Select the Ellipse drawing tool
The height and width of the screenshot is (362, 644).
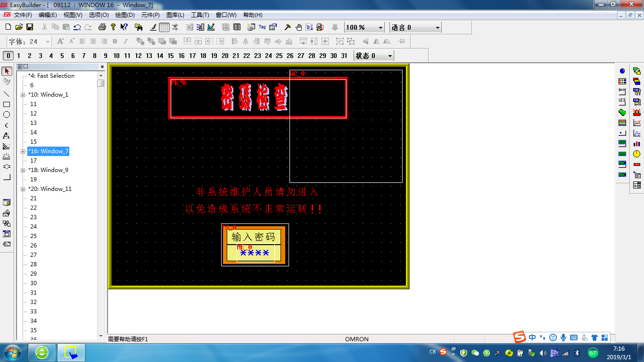pos(7,115)
